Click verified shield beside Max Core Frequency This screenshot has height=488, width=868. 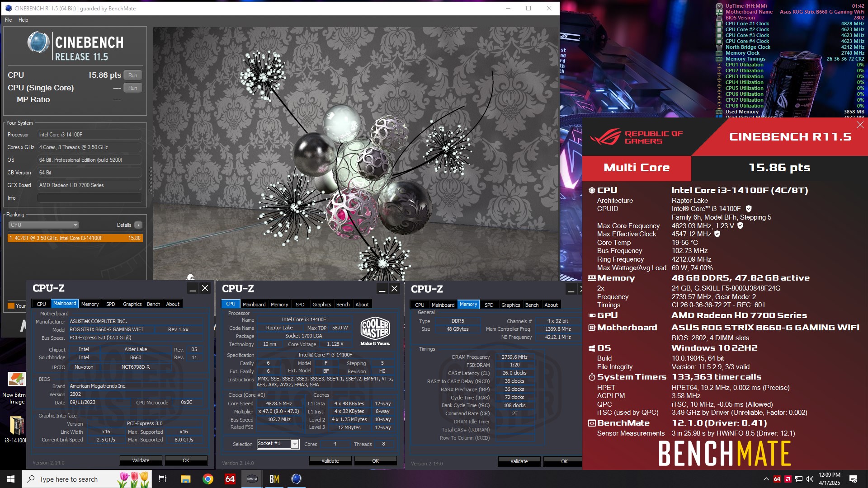click(741, 225)
